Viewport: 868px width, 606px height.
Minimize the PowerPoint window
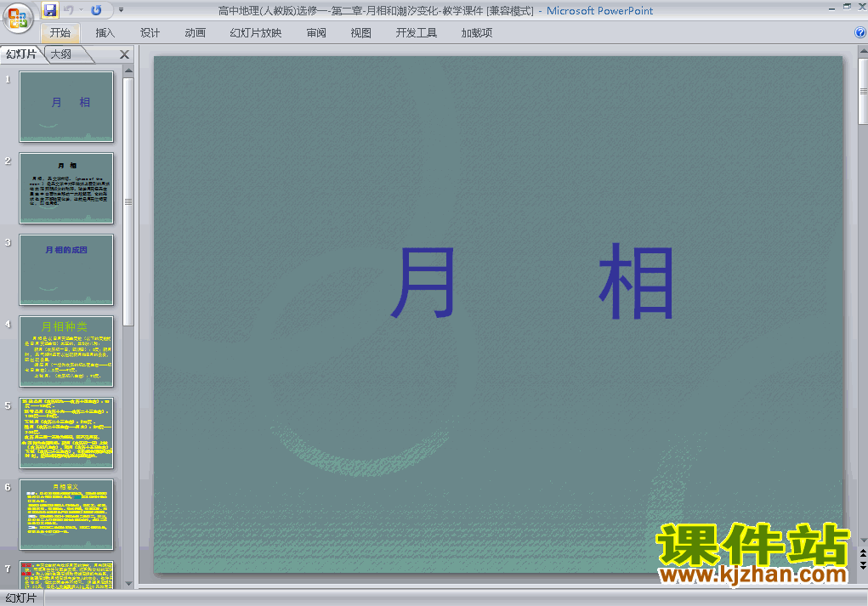click(x=831, y=8)
